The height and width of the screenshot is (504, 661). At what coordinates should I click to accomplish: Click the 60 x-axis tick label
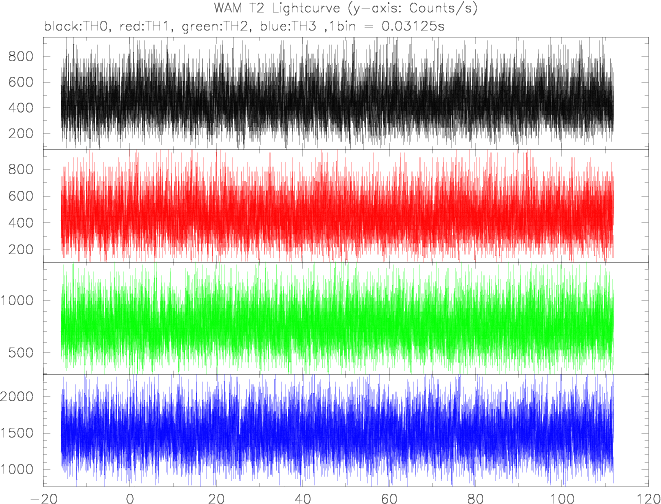coord(389,498)
